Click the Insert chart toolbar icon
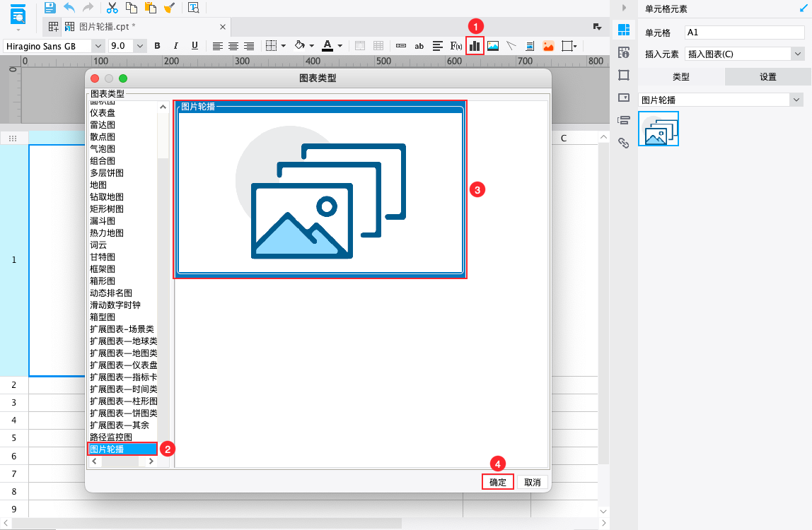Image resolution: width=812 pixels, height=530 pixels. [475, 46]
